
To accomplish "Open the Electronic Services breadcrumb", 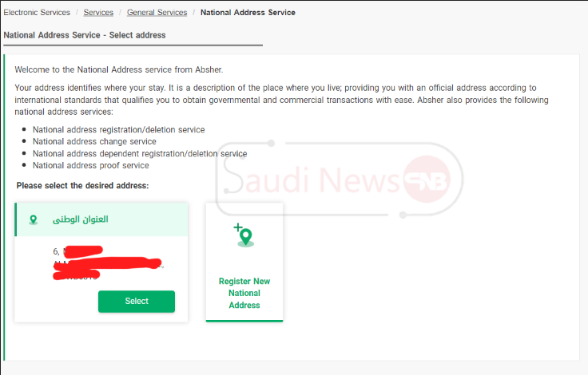I will click(37, 12).
